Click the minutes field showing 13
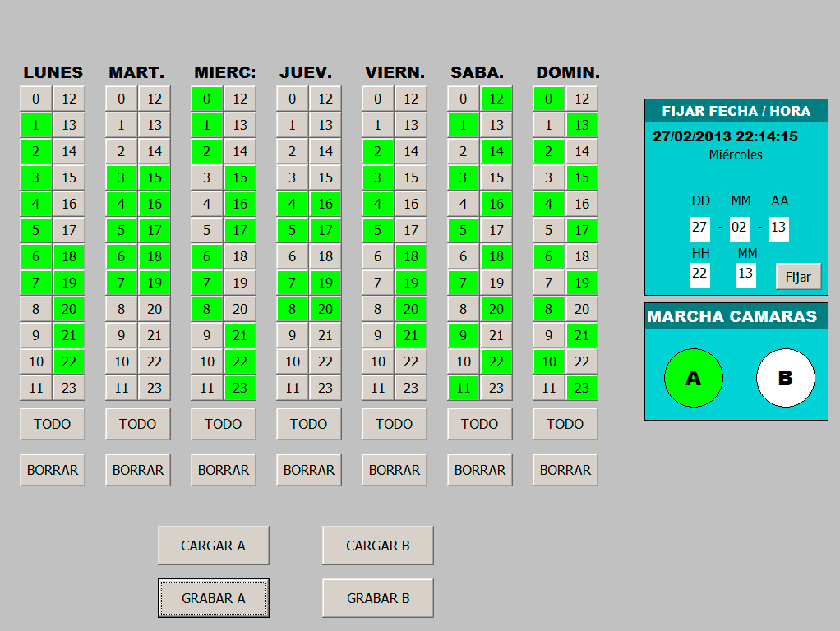This screenshot has width=840, height=631. tap(745, 274)
